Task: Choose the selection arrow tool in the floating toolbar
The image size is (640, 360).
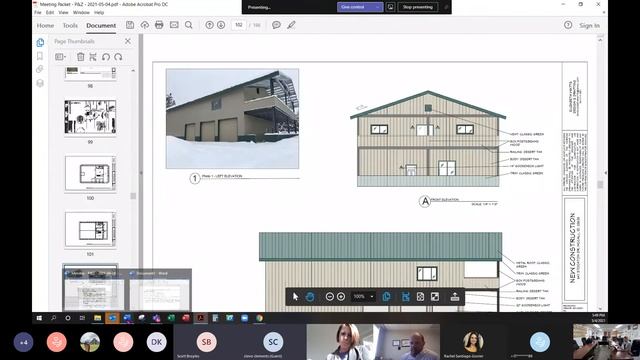Action: [x=296, y=297]
